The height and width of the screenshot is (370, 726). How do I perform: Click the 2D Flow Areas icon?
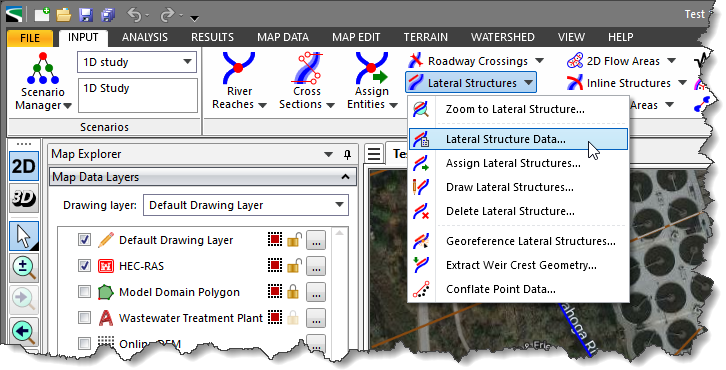click(575, 61)
